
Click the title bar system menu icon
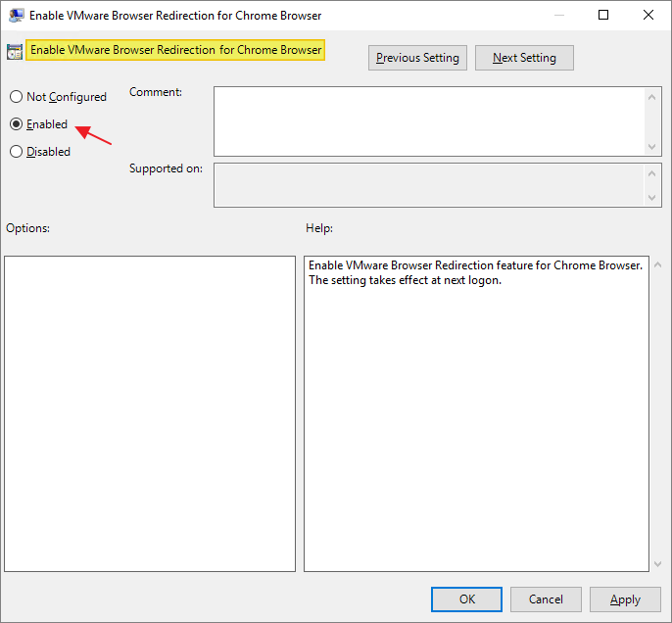(x=17, y=16)
